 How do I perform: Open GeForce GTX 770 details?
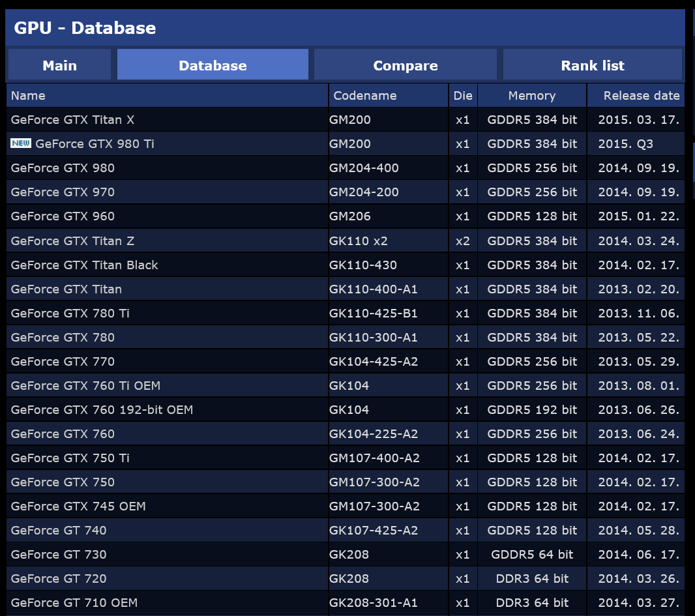(x=63, y=362)
